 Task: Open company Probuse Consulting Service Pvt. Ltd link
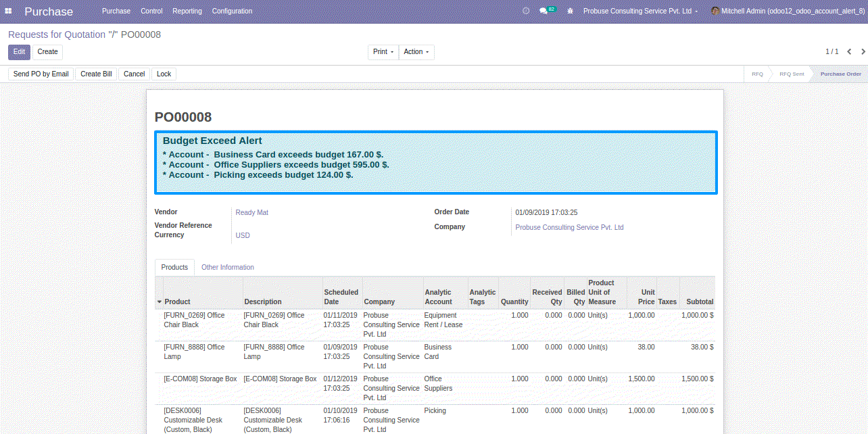569,227
